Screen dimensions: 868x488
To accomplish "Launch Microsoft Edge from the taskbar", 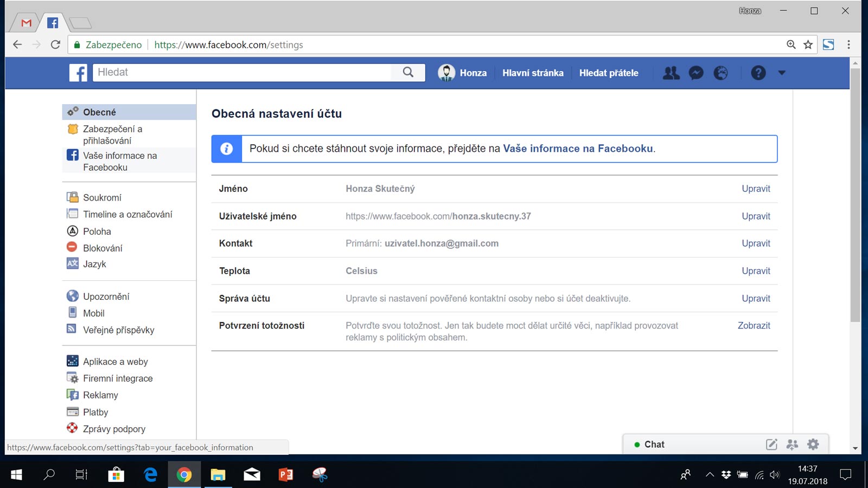I will pyautogui.click(x=150, y=474).
